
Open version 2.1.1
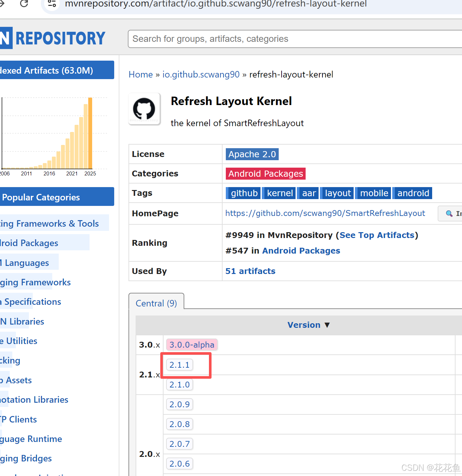tap(179, 365)
